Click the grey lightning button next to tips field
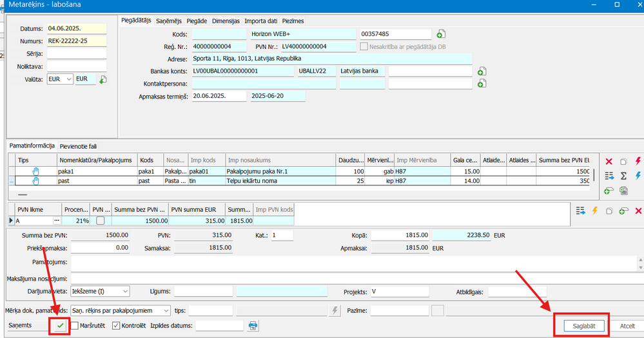The width and height of the screenshot is (644, 338). click(335, 310)
